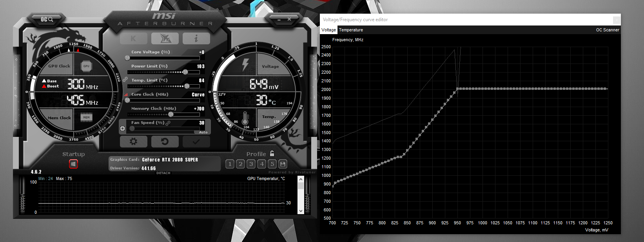The image size is (644, 242).
Task: Select profile slot 3
Action: 251,164
